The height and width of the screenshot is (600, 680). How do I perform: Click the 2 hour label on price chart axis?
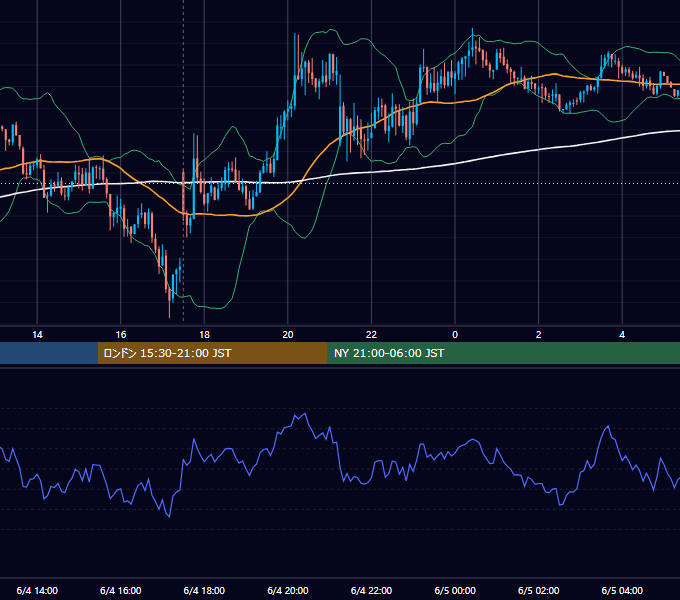click(x=539, y=335)
